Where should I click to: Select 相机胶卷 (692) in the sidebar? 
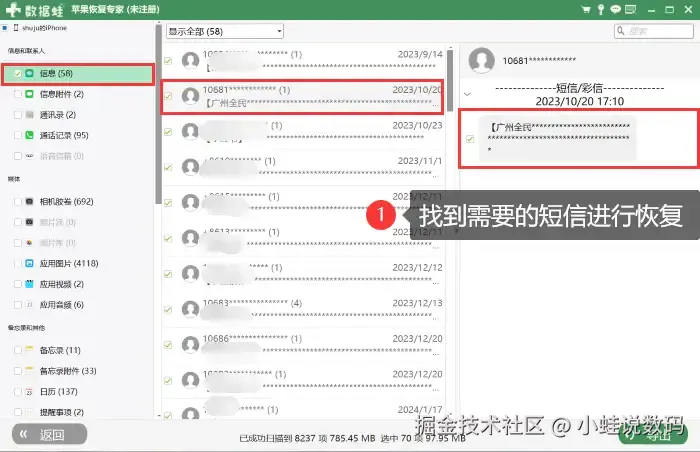67,201
